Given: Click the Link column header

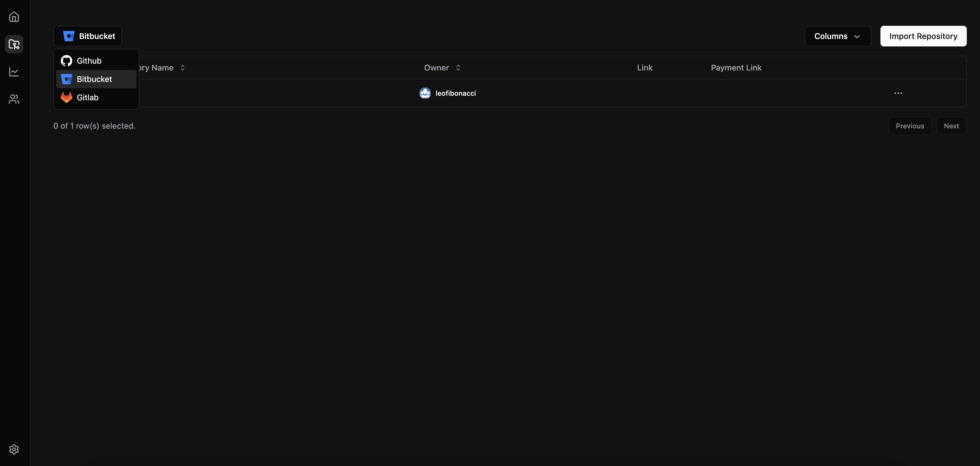Looking at the screenshot, I should coord(644,68).
